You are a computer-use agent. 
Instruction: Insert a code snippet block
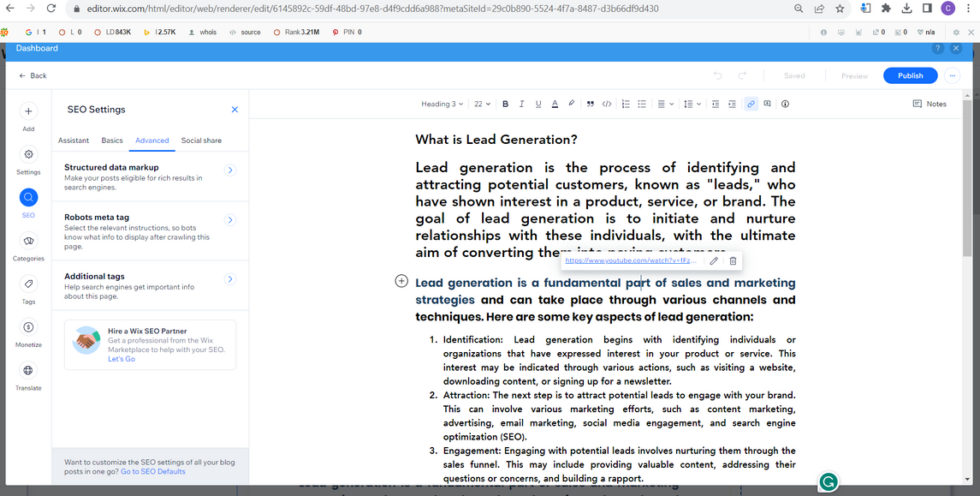(x=606, y=104)
